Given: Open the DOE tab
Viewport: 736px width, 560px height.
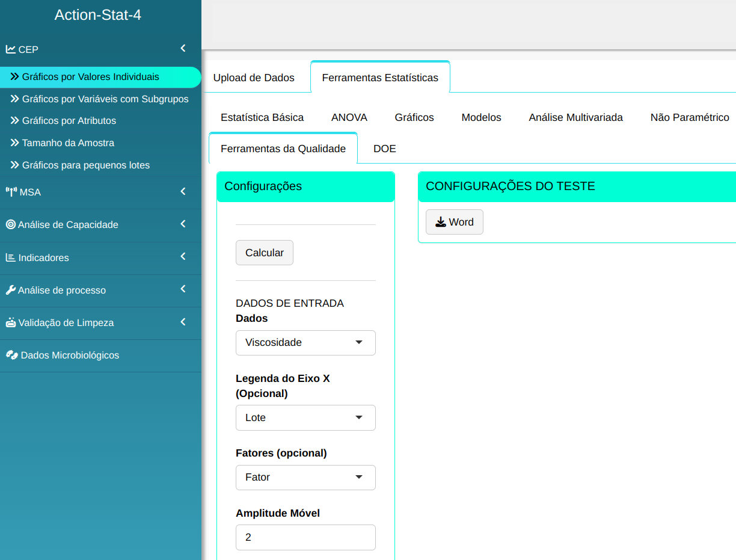Looking at the screenshot, I should tap(384, 149).
